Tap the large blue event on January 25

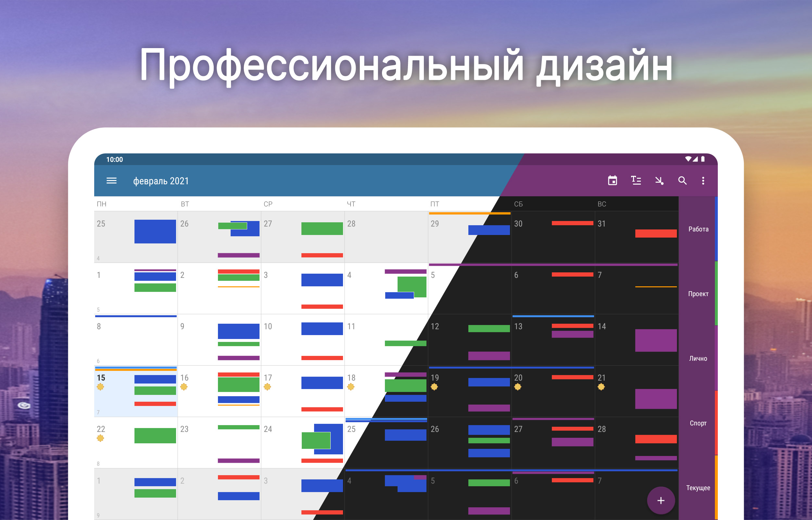[x=155, y=232]
